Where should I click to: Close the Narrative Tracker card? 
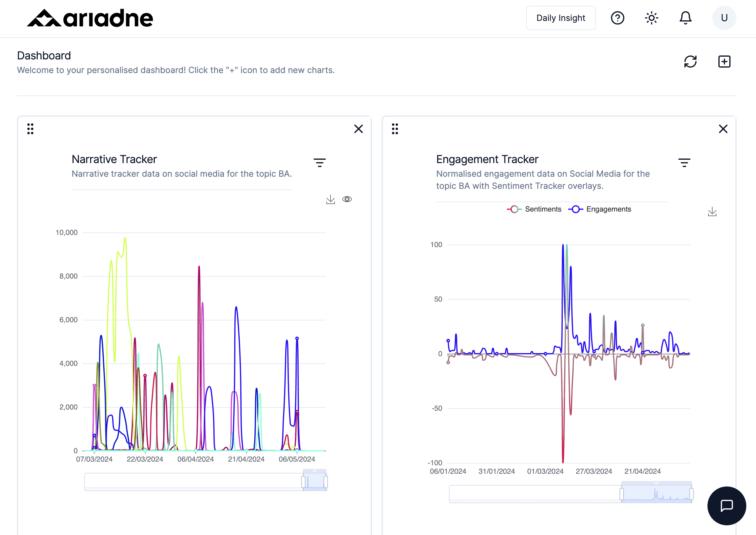[x=358, y=129]
